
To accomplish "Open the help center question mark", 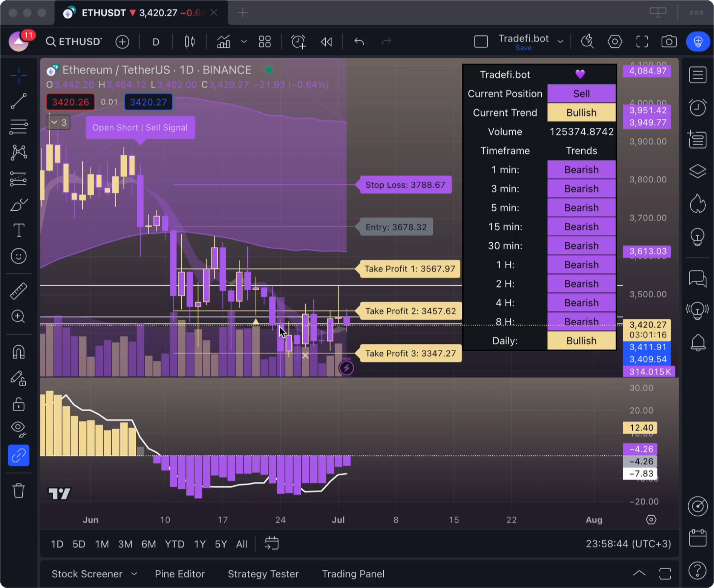I will [x=697, y=570].
